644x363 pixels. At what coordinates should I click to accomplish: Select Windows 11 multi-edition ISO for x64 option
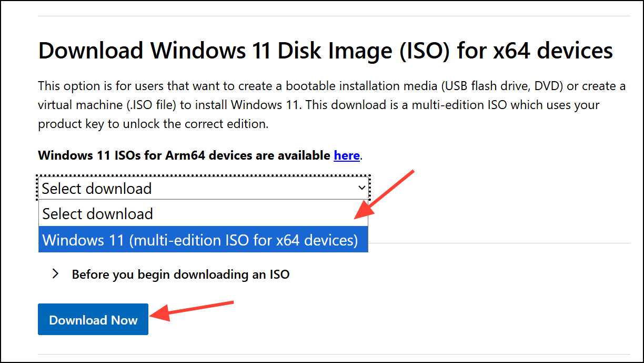point(203,240)
